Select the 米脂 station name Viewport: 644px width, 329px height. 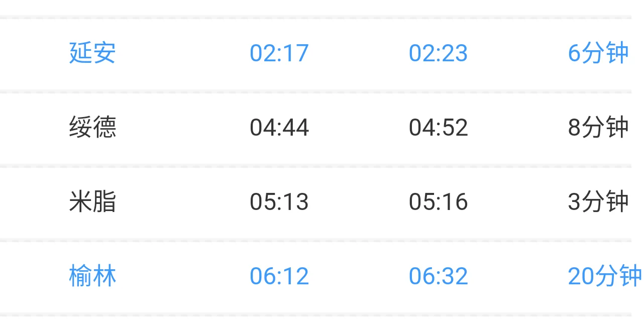point(92,201)
